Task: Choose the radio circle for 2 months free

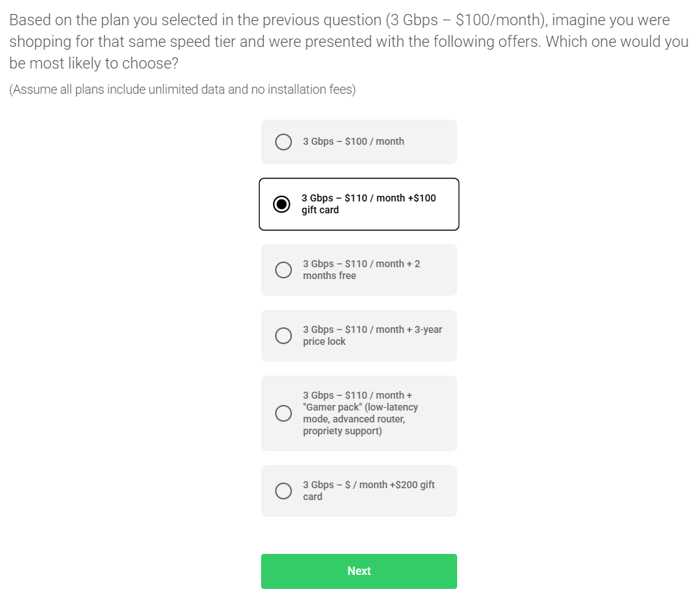Action: (x=283, y=270)
